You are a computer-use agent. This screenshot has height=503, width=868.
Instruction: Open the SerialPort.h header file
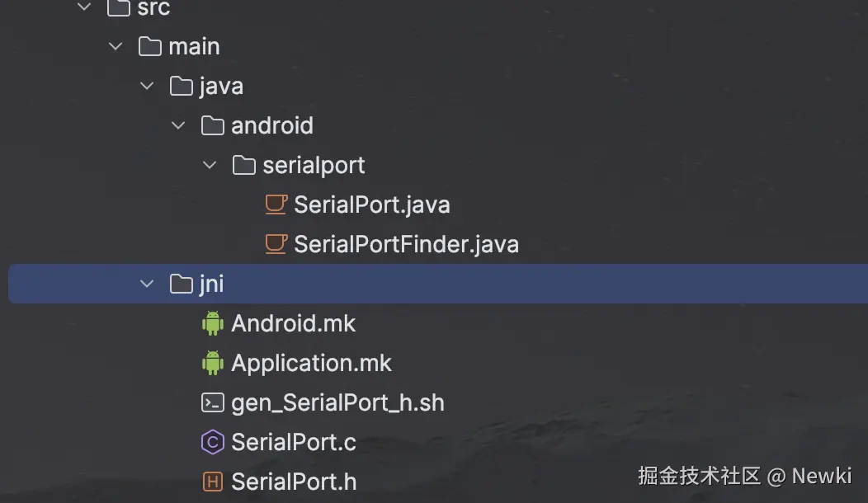[294, 482]
